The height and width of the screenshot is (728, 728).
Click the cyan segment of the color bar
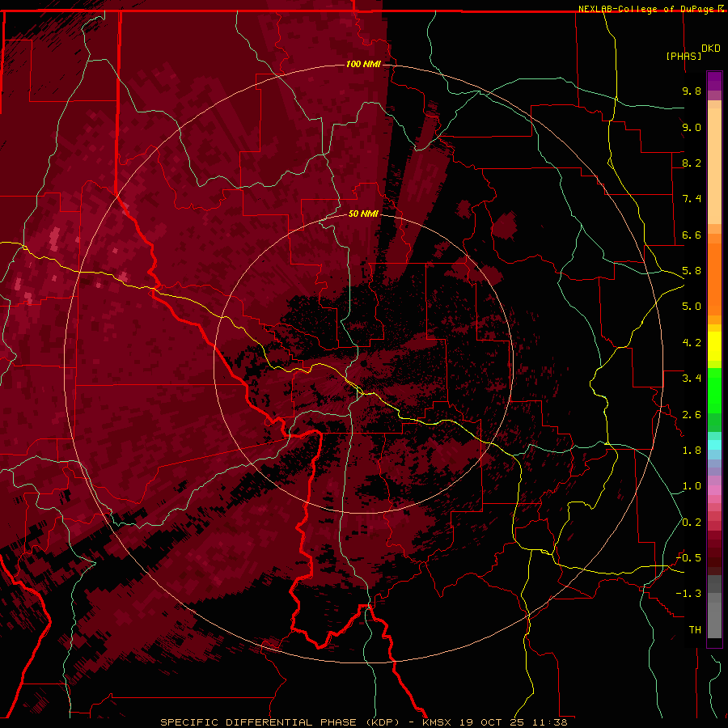point(714,445)
